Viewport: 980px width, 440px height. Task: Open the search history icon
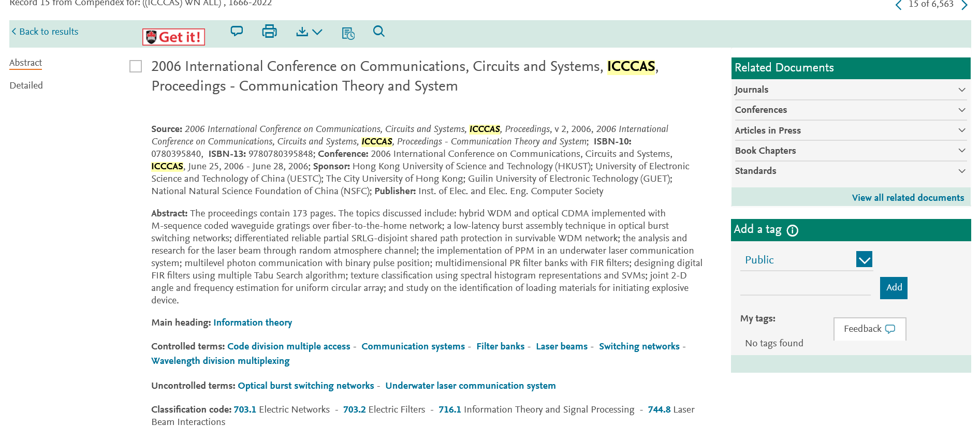348,33
